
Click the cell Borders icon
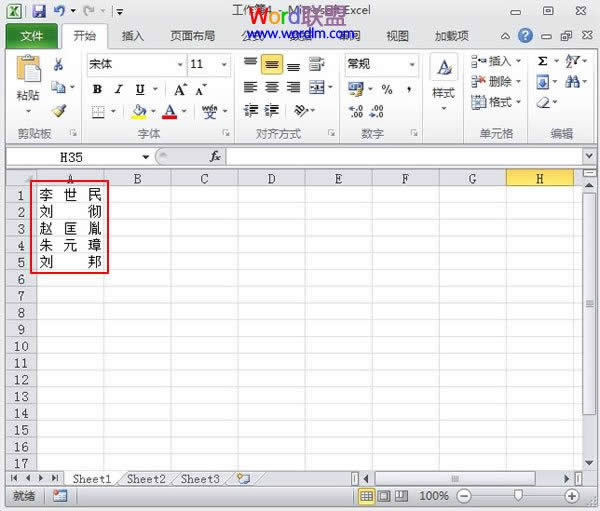(98, 112)
